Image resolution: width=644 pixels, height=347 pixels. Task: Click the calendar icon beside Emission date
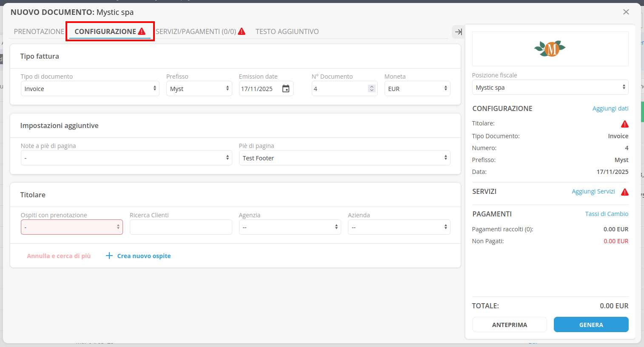pyautogui.click(x=286, y=88)
